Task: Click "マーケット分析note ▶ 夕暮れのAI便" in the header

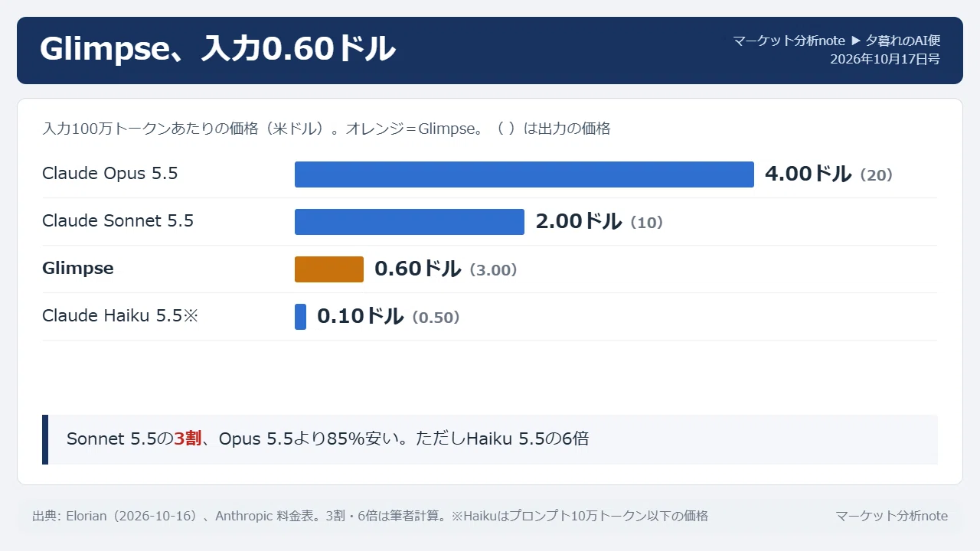Action: click(836, 41)
